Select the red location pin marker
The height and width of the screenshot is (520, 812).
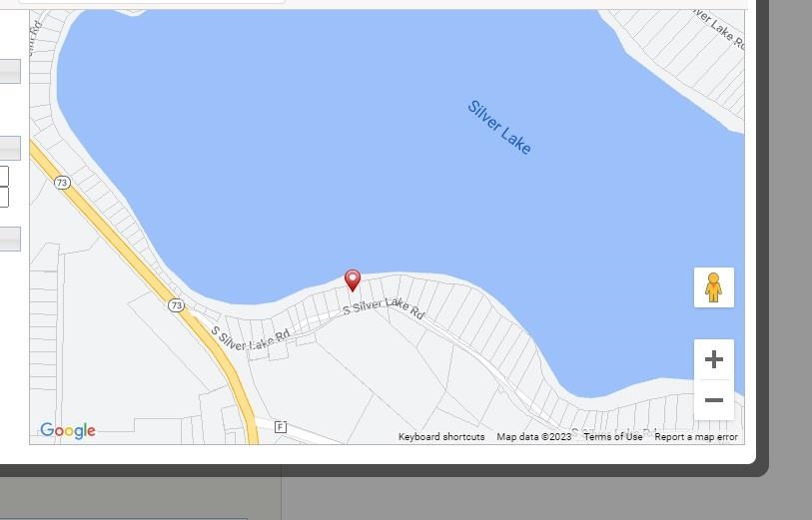[x=353, y=280]
